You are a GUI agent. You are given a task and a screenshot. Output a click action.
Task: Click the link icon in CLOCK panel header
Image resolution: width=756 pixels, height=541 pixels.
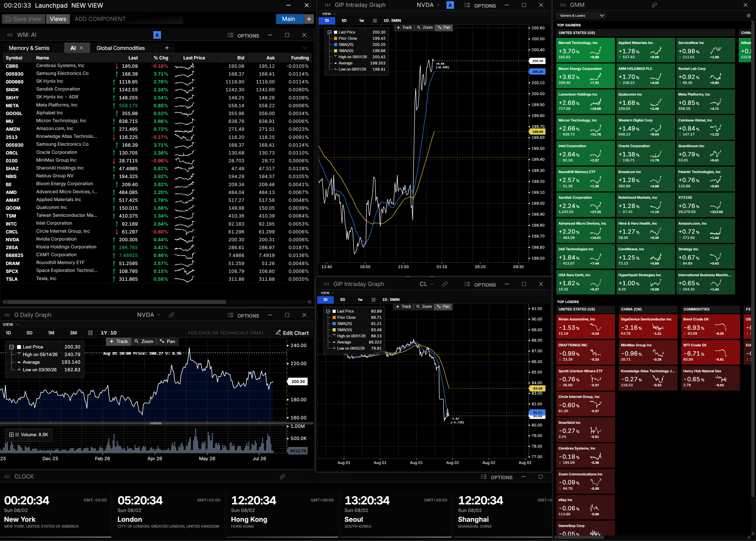(x=282, y=477)
